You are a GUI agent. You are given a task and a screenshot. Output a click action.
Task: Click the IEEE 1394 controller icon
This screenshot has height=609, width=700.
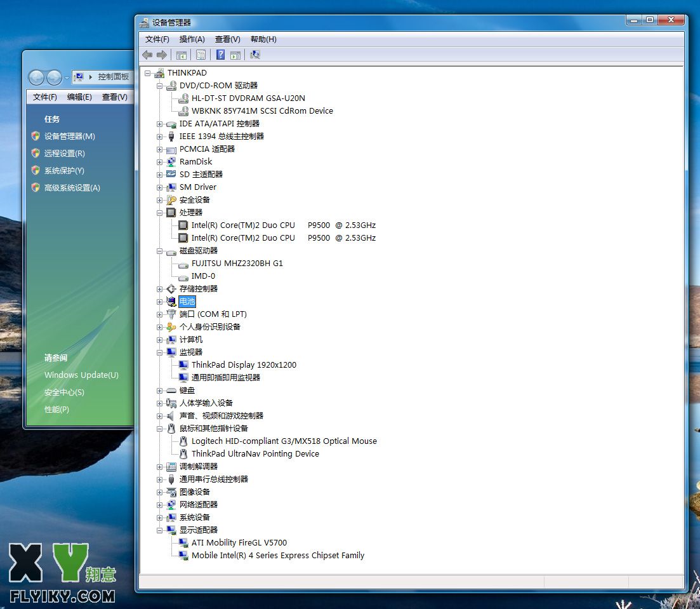coord(171,137)
